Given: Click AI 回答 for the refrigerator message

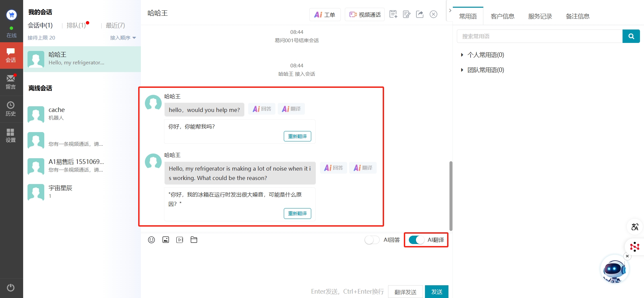Looking at the screenshot, I should click(334, 168).
